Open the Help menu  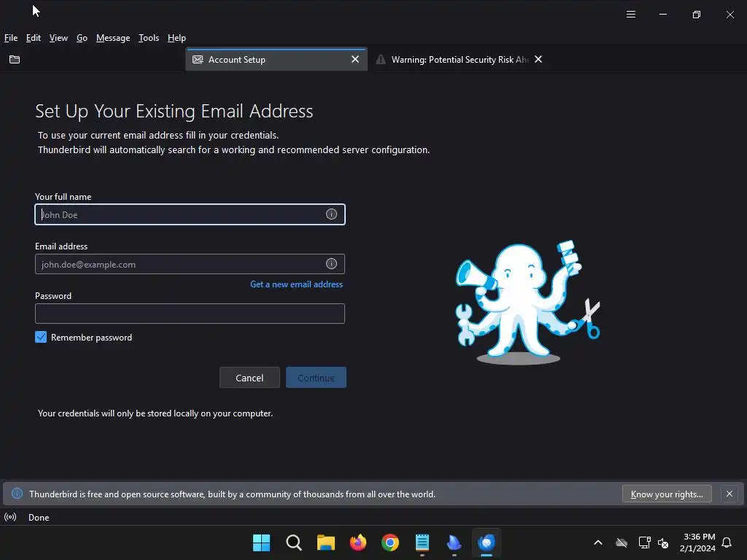click(x=177, y=38)
